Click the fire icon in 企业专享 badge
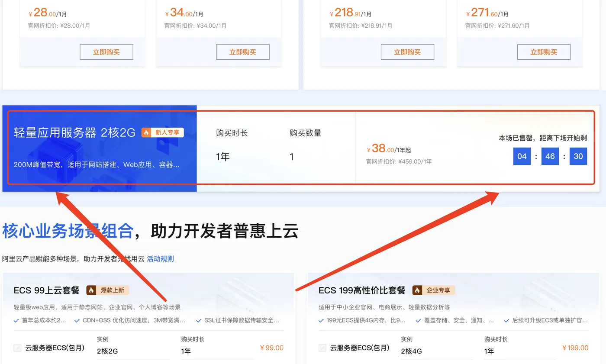This screenshot has width=606, height=364. coord(417,290)
